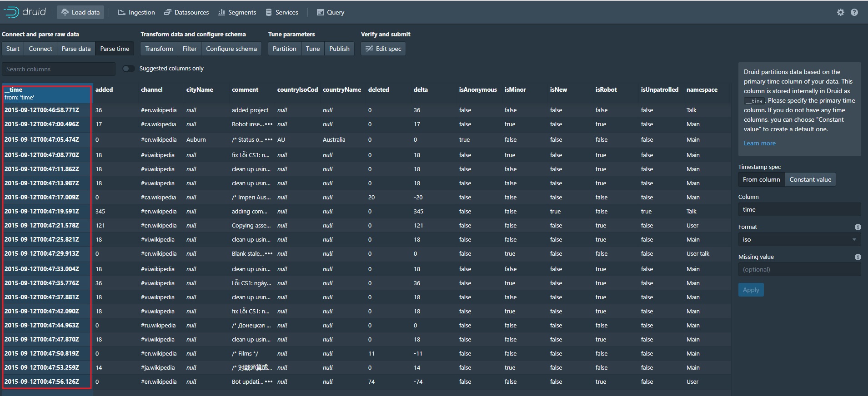Go to the Segments view
This screenshot has width=868, height=396.
click(237, 12)
